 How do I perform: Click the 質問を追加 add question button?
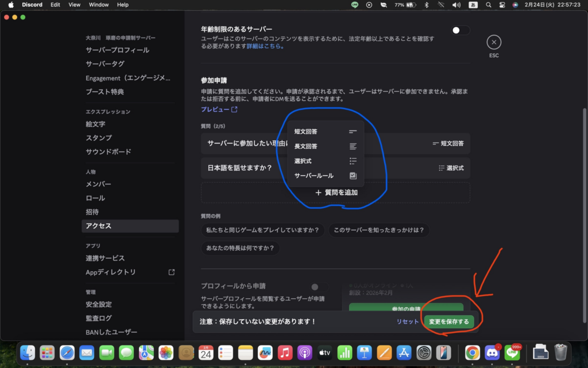pos(336,193)
